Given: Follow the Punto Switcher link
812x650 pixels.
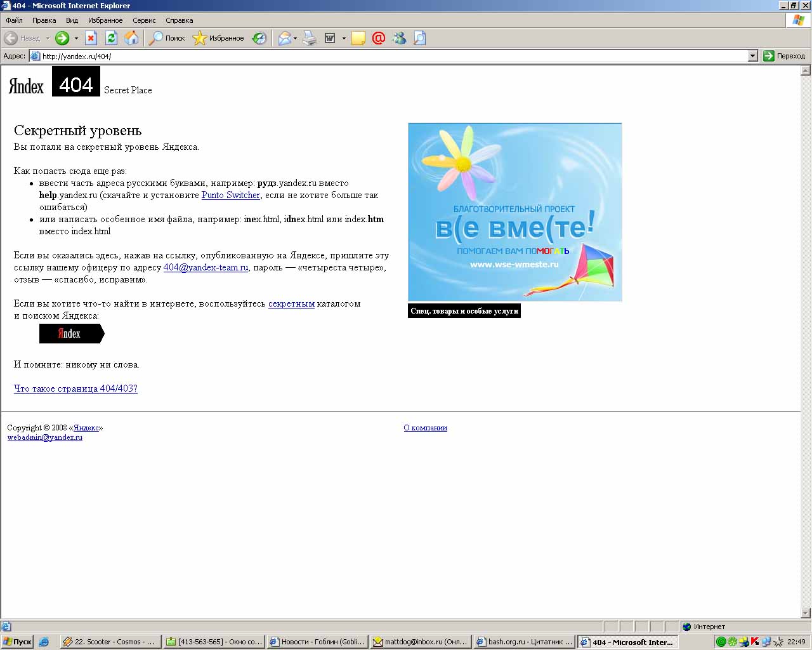Looking at the screenshot, I should point(230,195).
